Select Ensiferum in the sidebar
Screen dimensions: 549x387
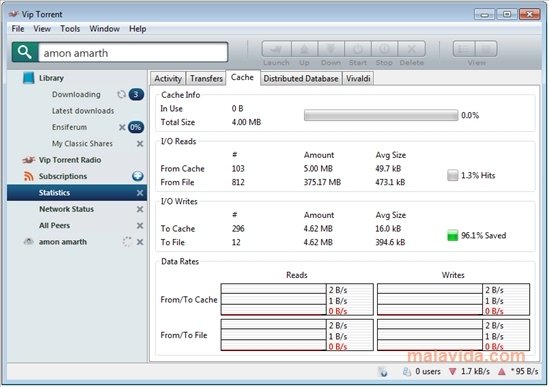[69, 127]
